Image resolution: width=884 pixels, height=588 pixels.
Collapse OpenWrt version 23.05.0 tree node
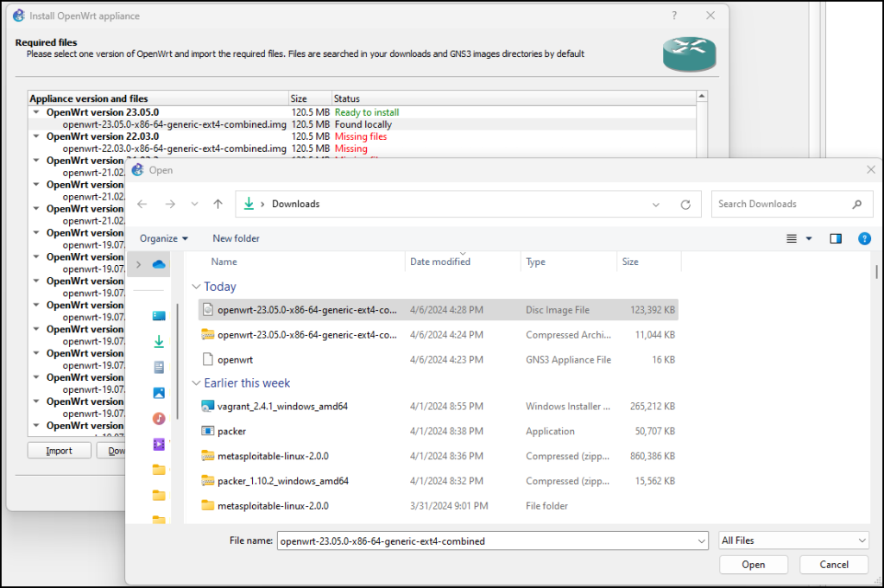(x=36, y=112)
